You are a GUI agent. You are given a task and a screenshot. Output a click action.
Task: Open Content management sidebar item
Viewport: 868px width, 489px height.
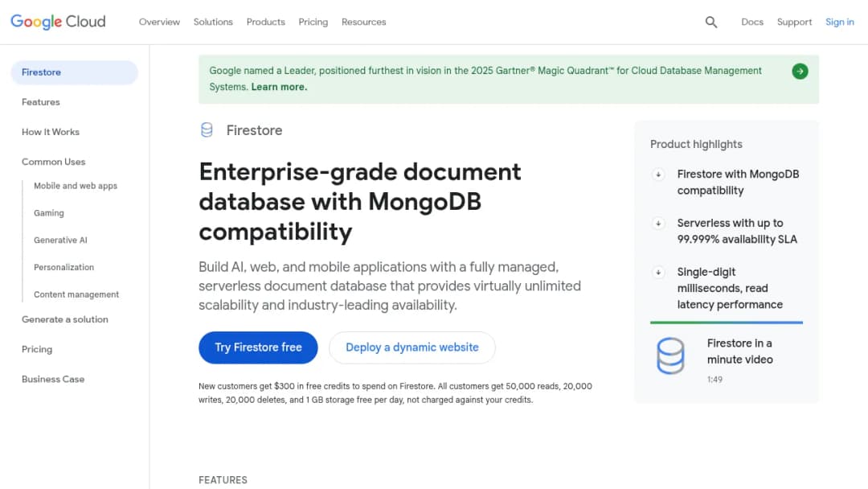[x=76, y=294]
